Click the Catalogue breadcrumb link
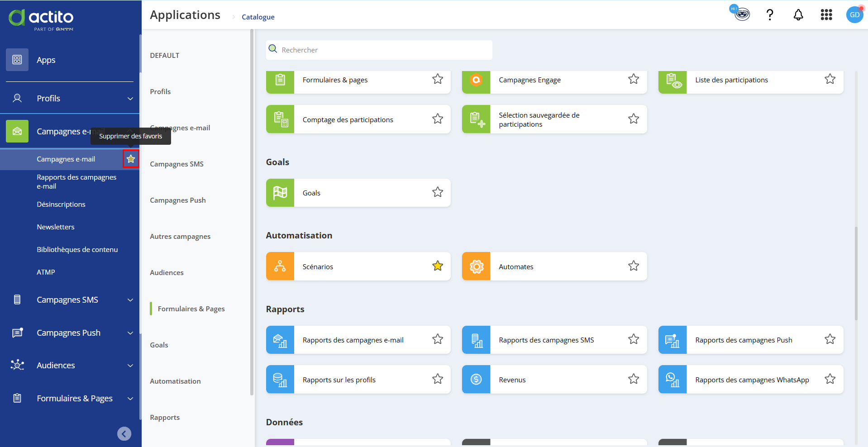The height and width of the screenshot is (447, 868). click(x=258, y=17)
